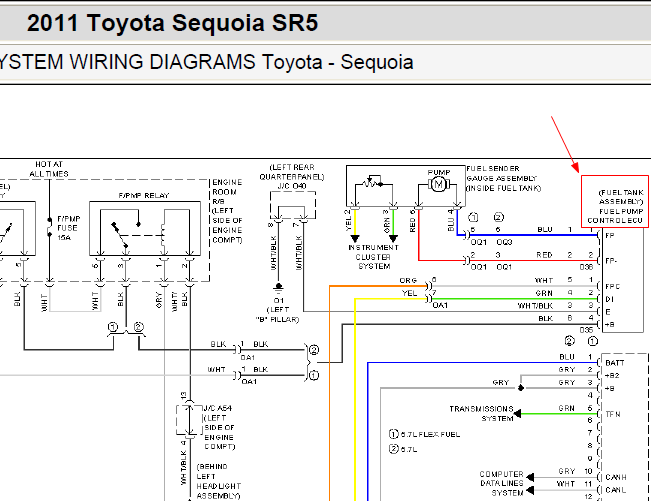Click the "5.7L FLEX FUEL" legend entry

point(431,435)
